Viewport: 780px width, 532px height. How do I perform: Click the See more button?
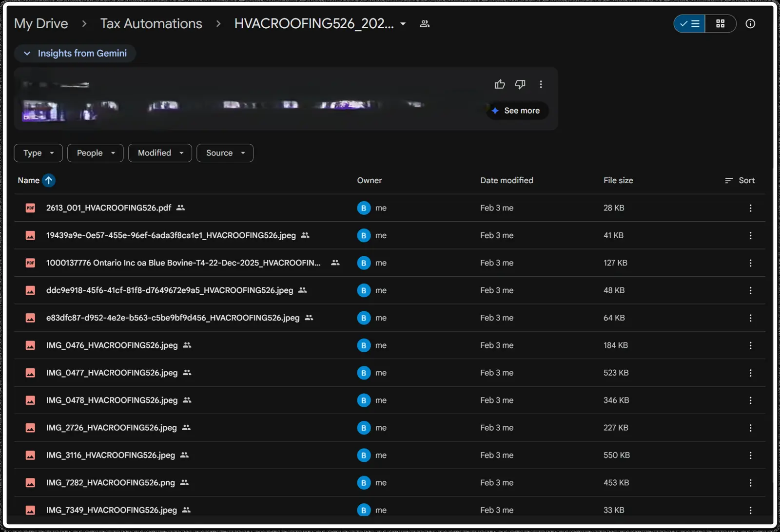click(x=517, y=111)
